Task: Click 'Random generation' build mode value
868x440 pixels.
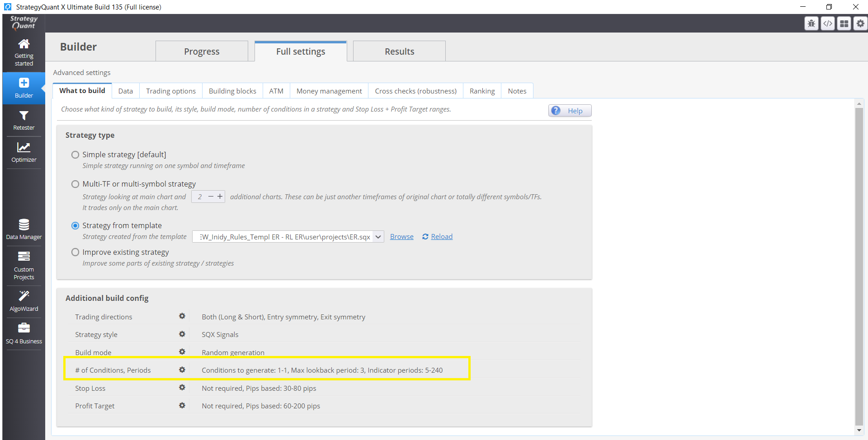Action: (x=233, y=352)
